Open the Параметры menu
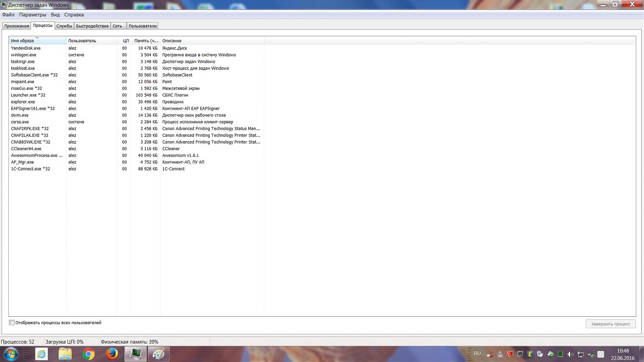The height and width of the screenshot is (362, 644). tap(33, 15)
